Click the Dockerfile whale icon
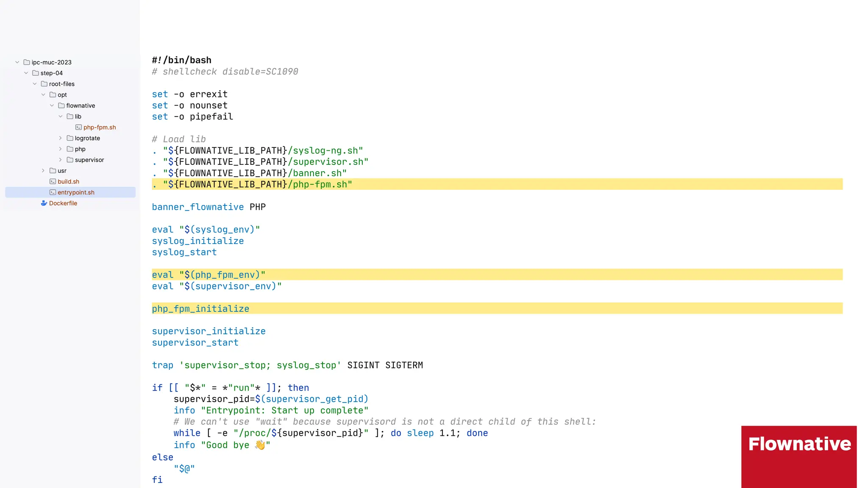The height and width of the screenshot is (488, 868). (x=44, y=203)
